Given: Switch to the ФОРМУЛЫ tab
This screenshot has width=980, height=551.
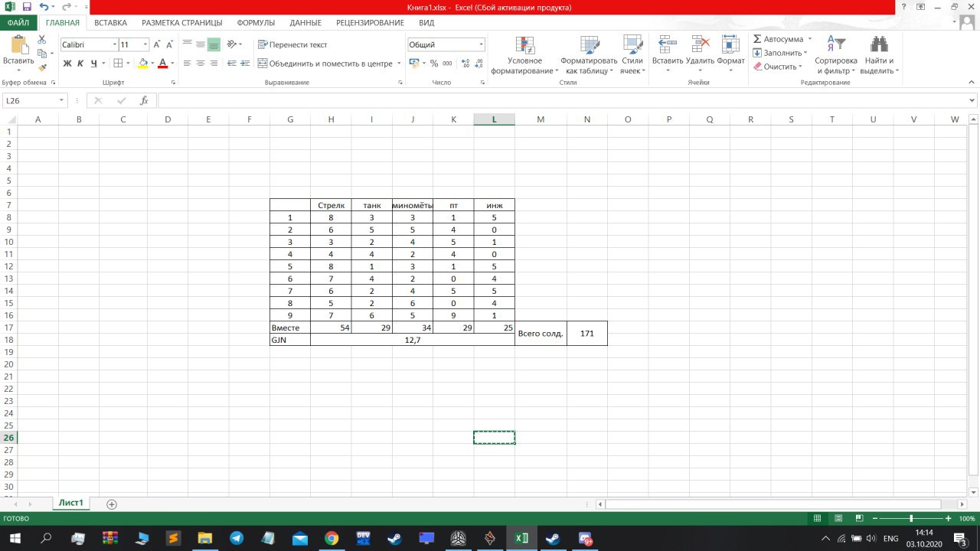Looking at the screenshot, I should [x=256, y=23].
